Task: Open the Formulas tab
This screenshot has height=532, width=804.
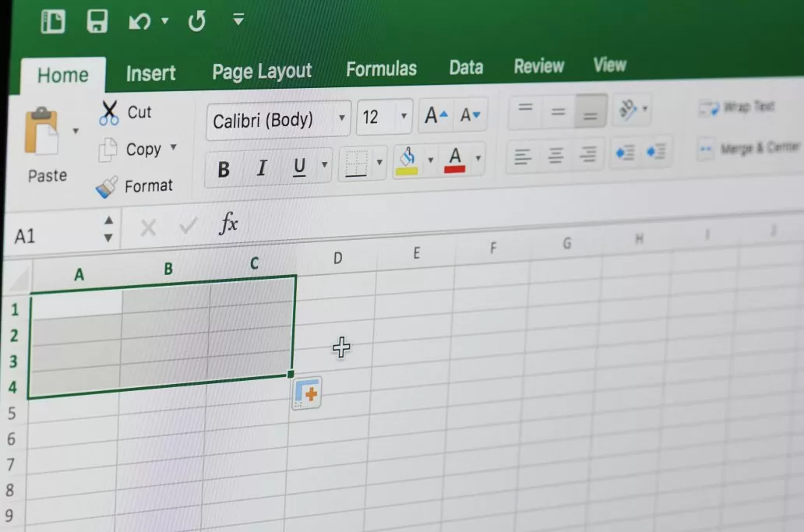Action: tap(381, 69)
